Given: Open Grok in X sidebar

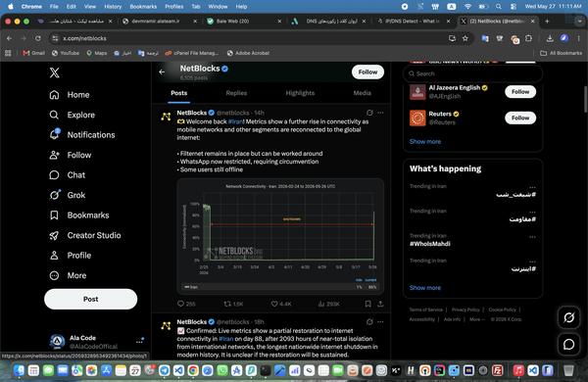Looking at the screenshot, I should click(68, 195).
